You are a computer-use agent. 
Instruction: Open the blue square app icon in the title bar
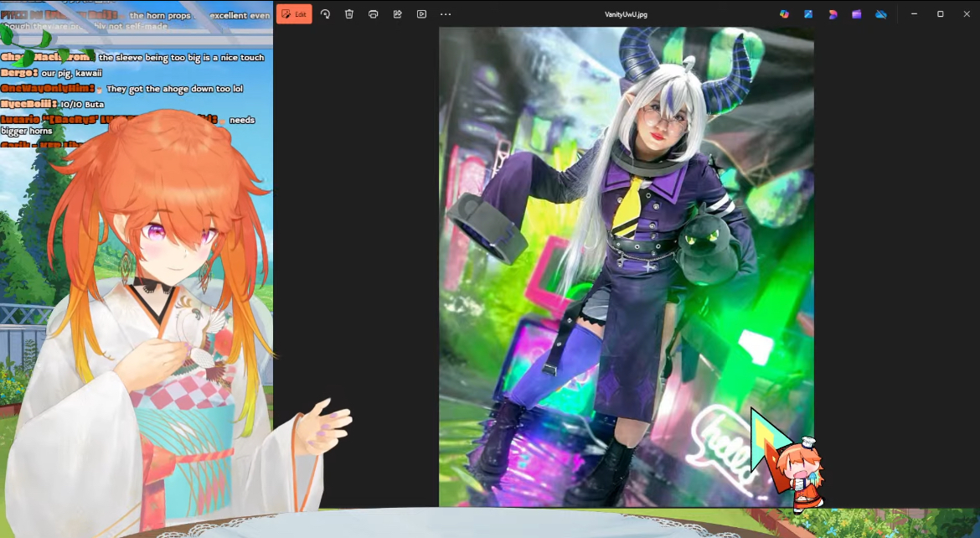click(808, 13)
